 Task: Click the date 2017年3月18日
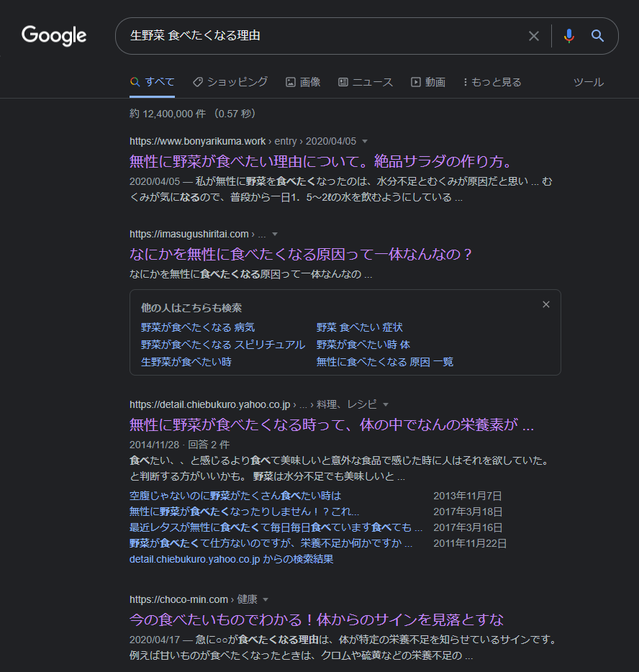468,512
